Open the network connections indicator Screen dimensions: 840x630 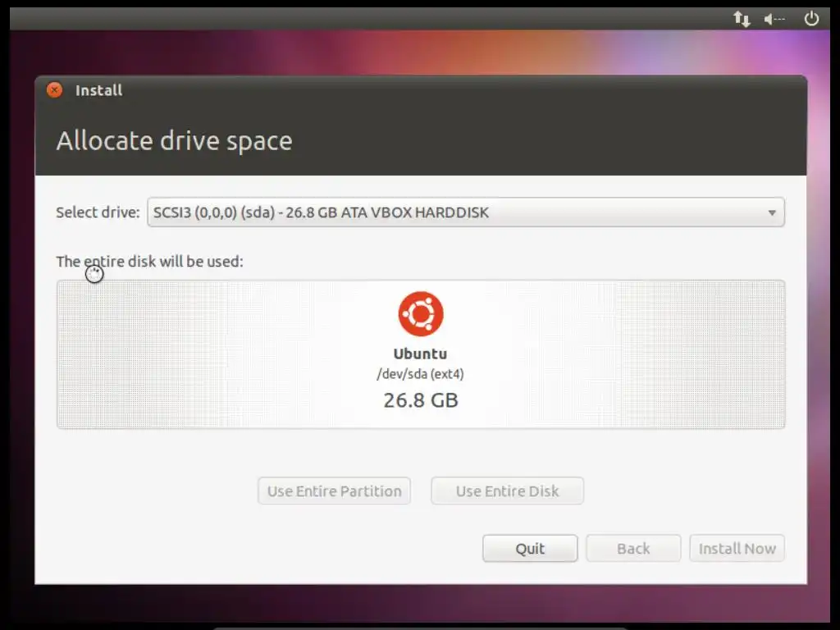pyautogui.click(x=742, y=19)
